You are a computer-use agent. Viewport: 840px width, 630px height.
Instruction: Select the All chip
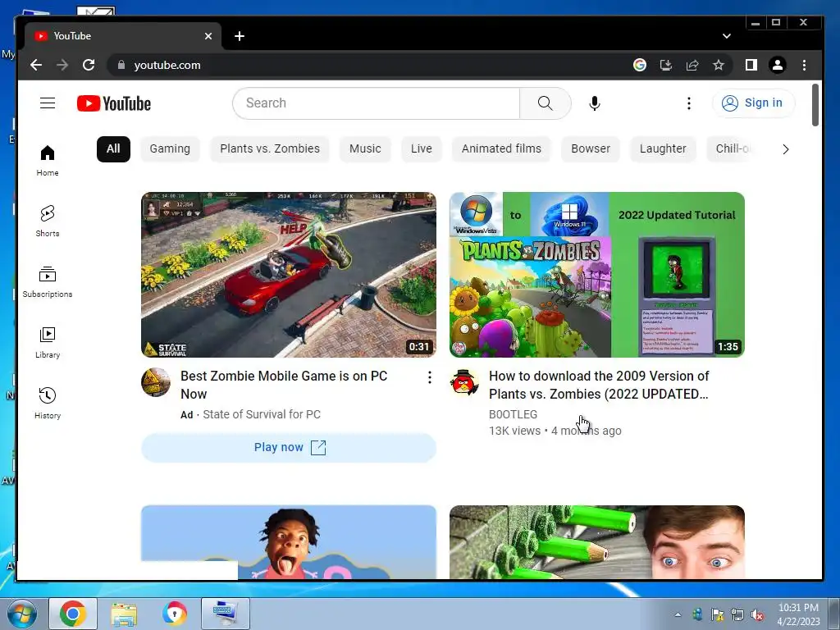point(113,149)
